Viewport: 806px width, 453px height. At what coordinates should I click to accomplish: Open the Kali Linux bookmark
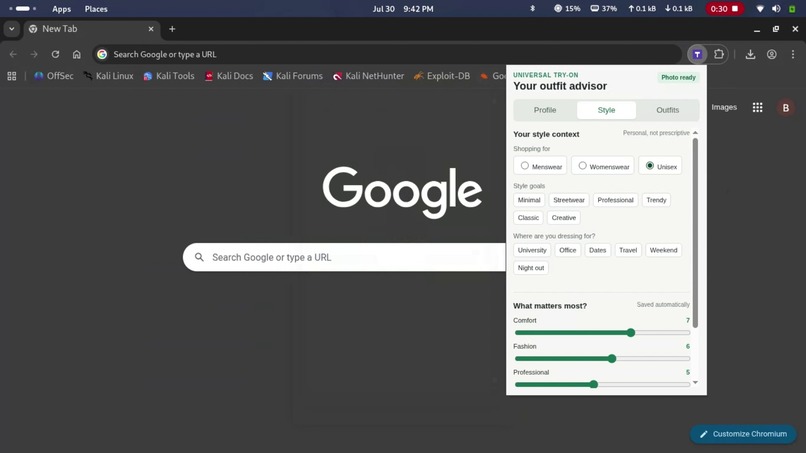click(108, 76)
